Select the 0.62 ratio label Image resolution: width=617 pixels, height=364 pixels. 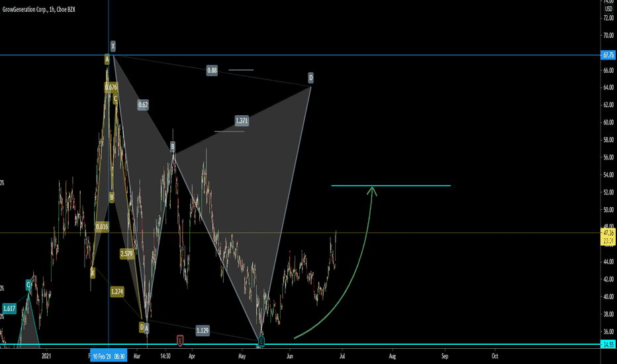tap(143, 105)
